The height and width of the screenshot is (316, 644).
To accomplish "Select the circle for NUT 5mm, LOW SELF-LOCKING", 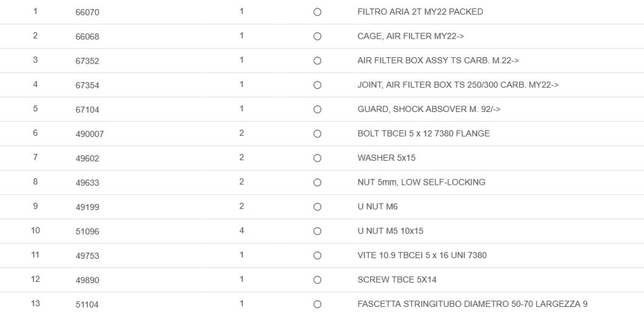I will (x=317, y=183).
